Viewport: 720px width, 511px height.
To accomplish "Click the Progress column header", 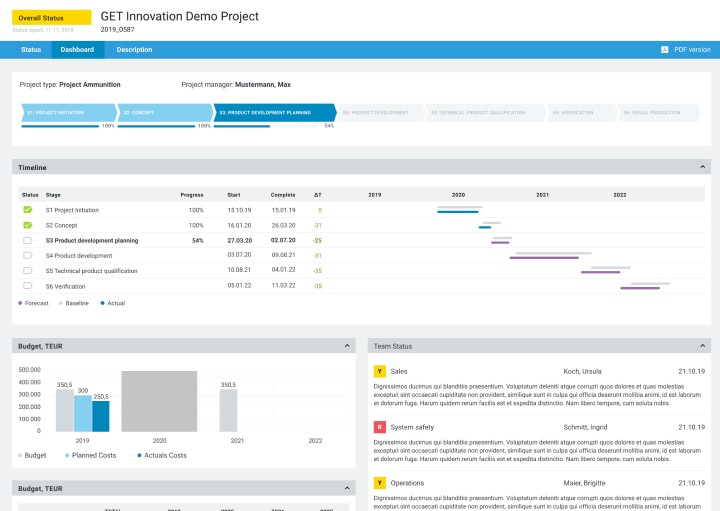I will (191, 195).
